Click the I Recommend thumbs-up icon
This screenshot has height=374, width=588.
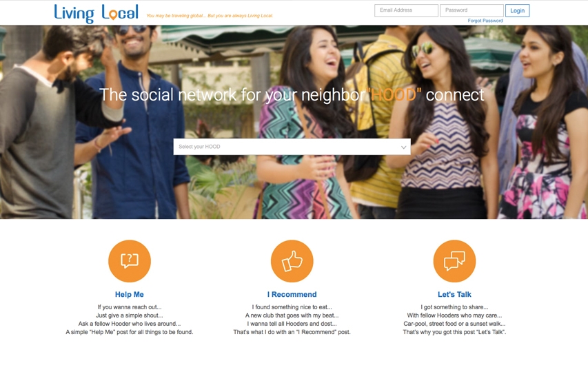click(x=292, y=261)
